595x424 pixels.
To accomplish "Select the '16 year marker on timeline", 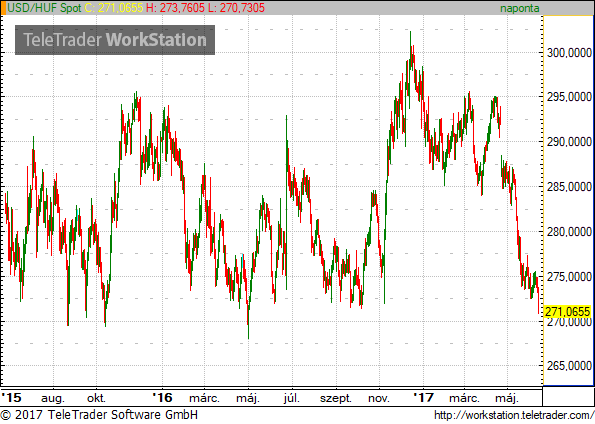I will (x=162, y=398).
